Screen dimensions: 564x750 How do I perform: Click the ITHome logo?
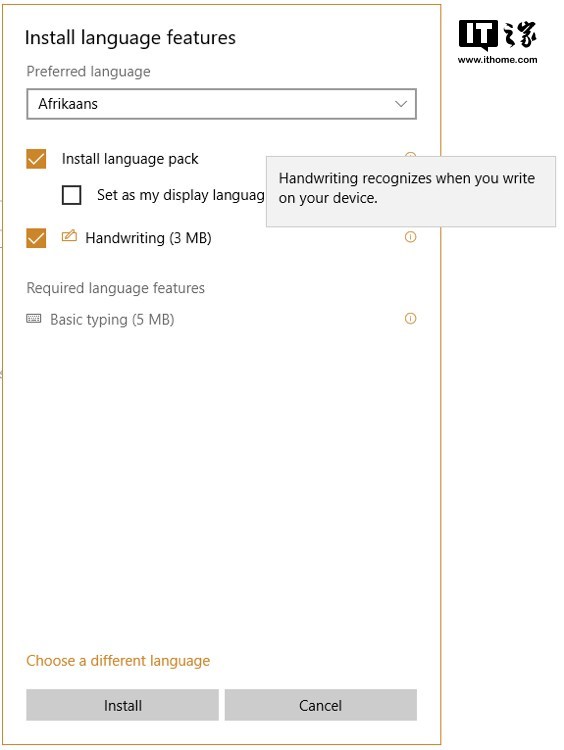pos(498,36)
